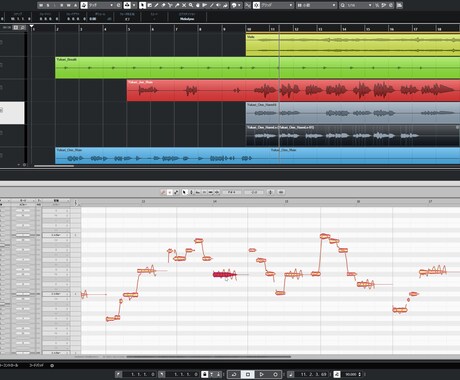Image resolution: width=460 pixels, height=380 pixels.
Task: Toggle the Auto-Scroll button
Action: point(127,5)
